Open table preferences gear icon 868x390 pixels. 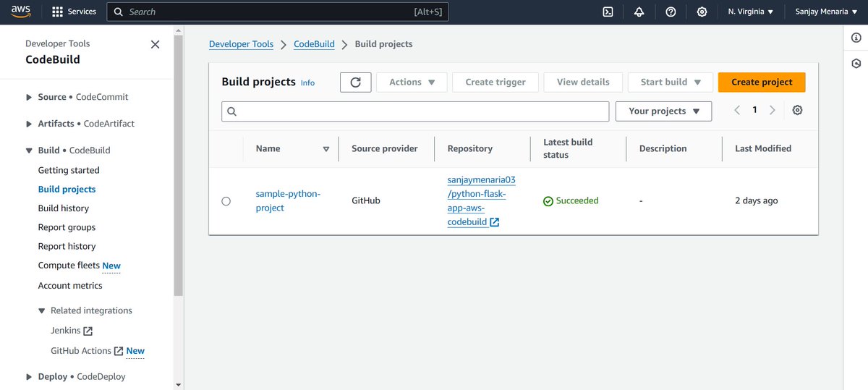tap(797, 110)
